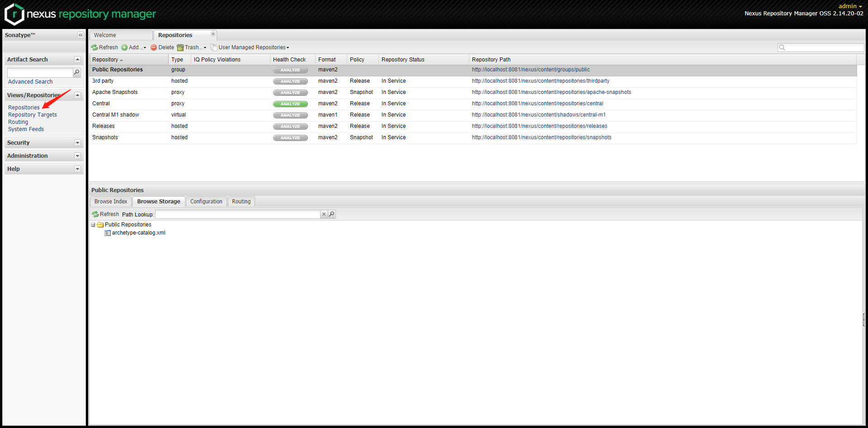This screenshot has height=428, width=868.
Task: Collapse the Public Repositories tree node
Action: [x=93, y=225]
